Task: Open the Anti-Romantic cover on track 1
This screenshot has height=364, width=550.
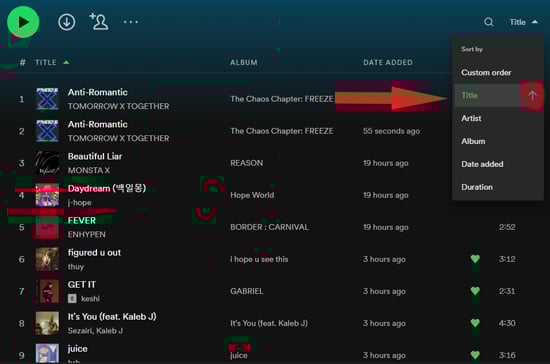Action: click(47, 99)
